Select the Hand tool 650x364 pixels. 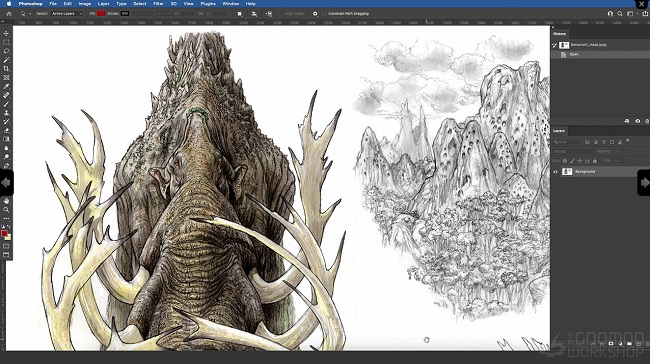pos(6,201)
